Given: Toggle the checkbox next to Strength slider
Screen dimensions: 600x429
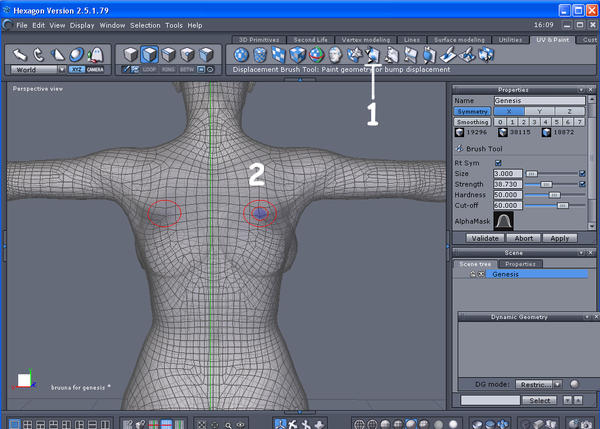Looking at the screenshot, I should pyautogui.click(x=582, y=184).
